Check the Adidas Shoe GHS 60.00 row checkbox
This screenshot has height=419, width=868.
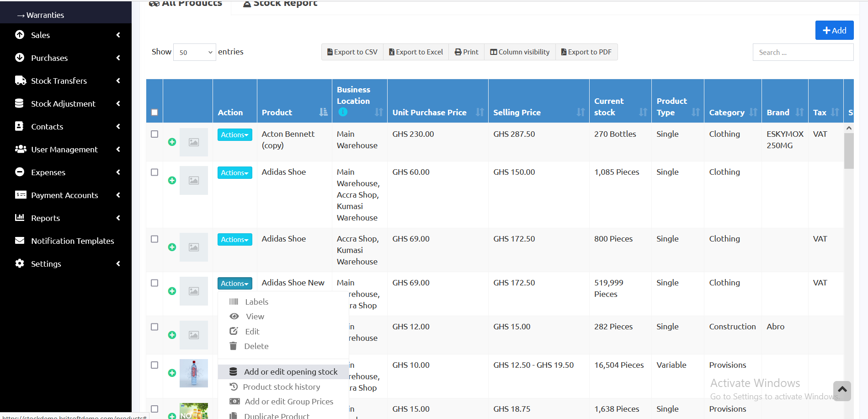[x=154, y=172]
